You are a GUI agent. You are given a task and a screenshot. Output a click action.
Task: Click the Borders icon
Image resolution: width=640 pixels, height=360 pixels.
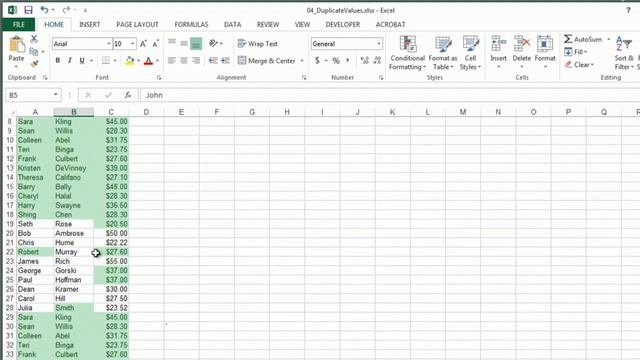[x=106, y=60]
